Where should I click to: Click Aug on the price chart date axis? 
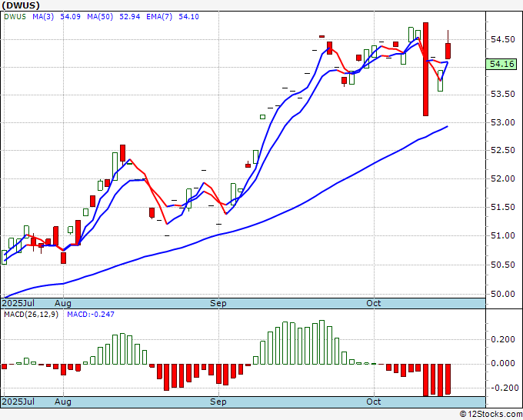63,303
